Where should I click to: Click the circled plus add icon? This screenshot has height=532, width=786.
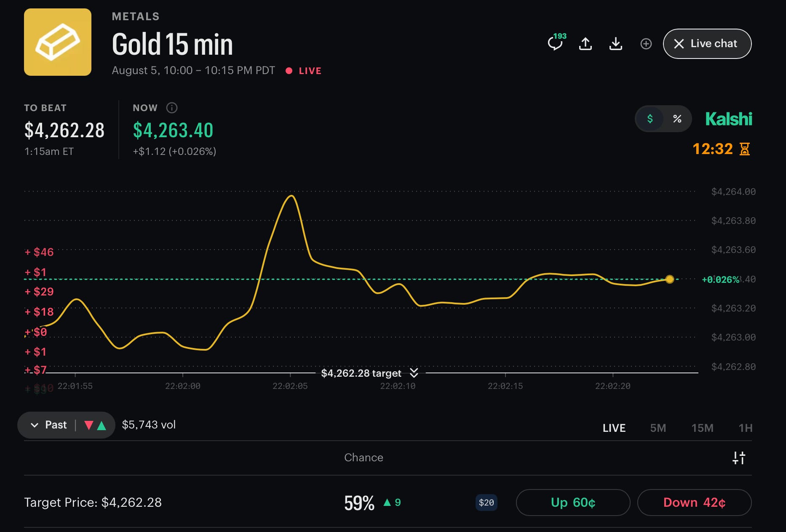point(646,44)
